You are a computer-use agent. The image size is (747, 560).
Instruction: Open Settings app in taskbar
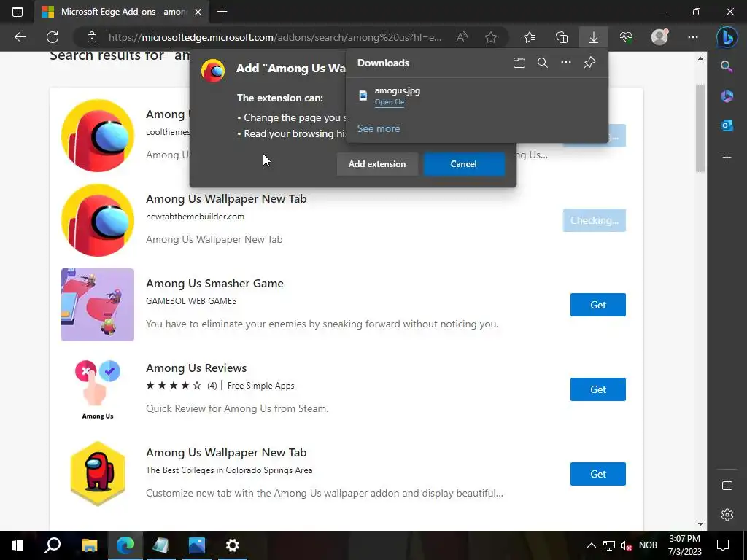(x=233, y=545)
